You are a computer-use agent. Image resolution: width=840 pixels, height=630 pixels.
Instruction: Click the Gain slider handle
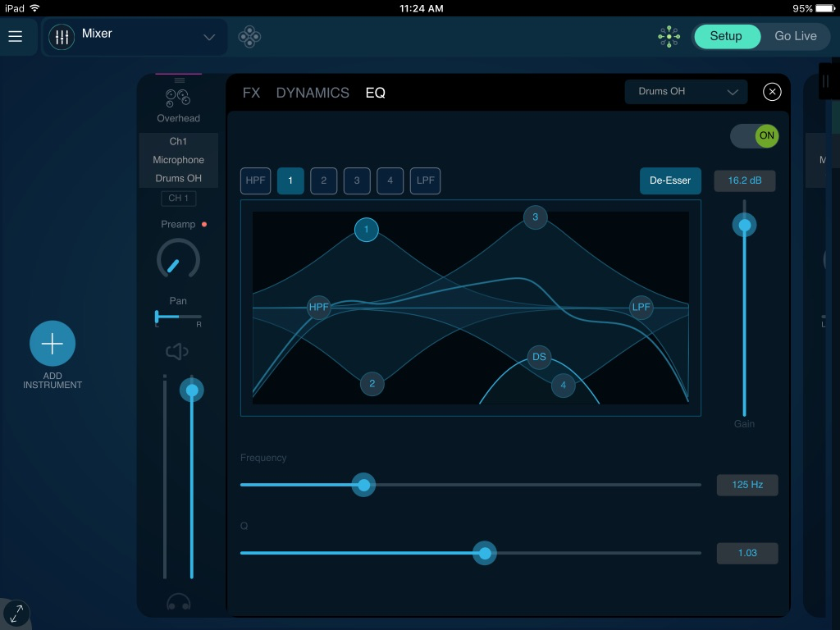(x=745, y=226)
